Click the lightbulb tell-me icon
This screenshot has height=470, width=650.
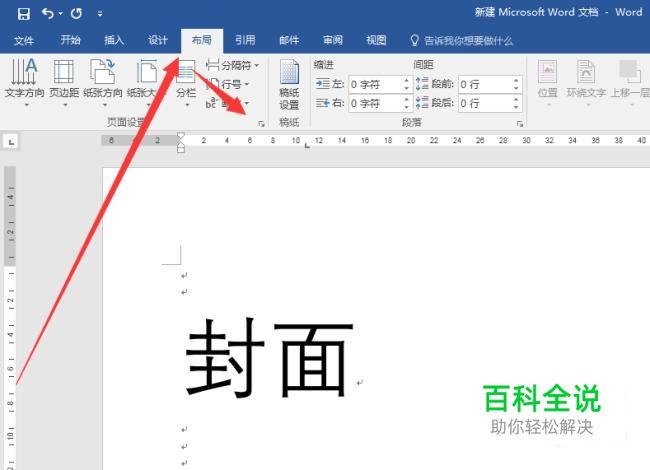pyautogui.click(x=415, y=40)
